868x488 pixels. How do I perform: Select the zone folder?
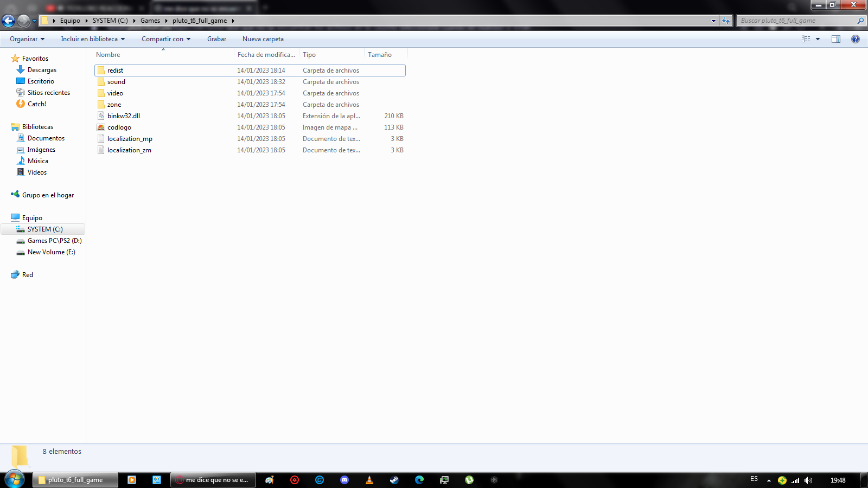pyautogui.click(x=250, y=105)
